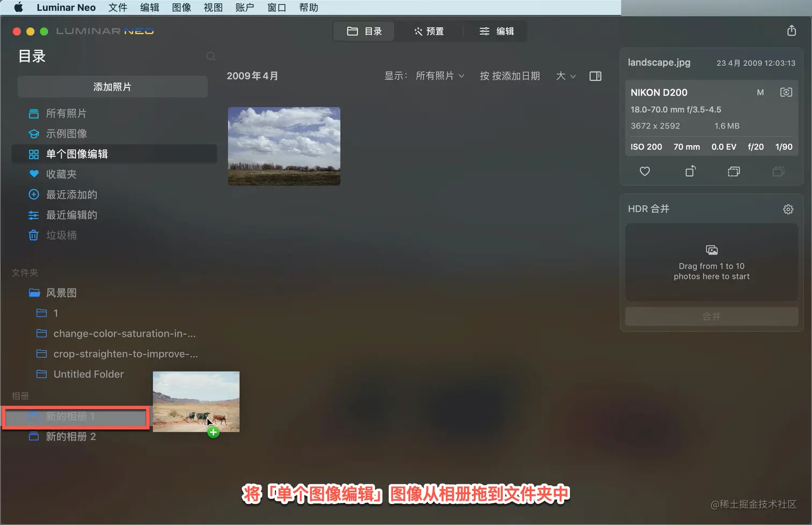Click the paste adjustments icon
The image size is (812, 525).
[778, 171]
